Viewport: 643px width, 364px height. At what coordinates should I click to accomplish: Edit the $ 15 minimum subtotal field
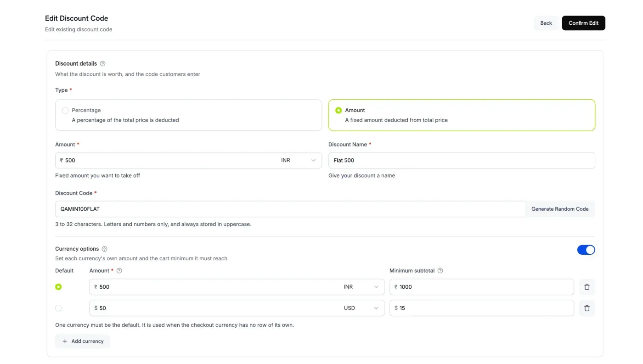482,308
